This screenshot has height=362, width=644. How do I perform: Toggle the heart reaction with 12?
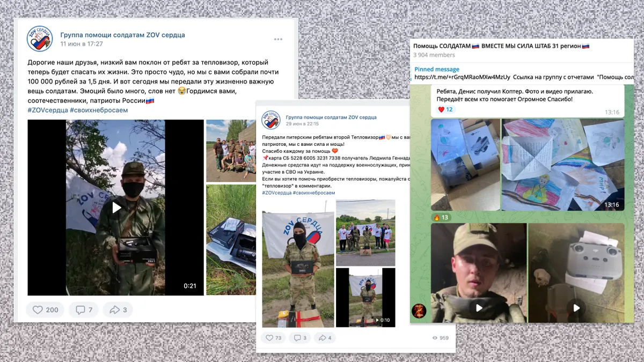(445, 109)
